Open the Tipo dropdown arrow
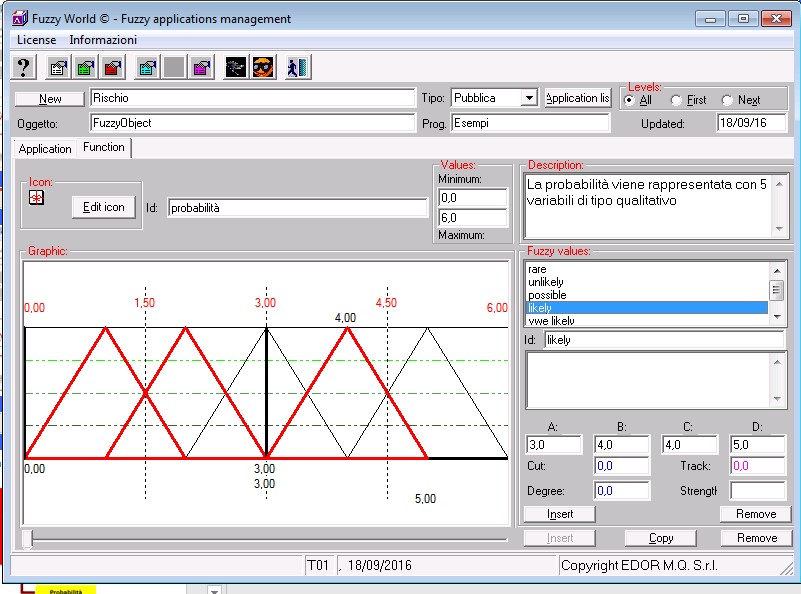The image size is (801, 594). [x=530, y=98]
